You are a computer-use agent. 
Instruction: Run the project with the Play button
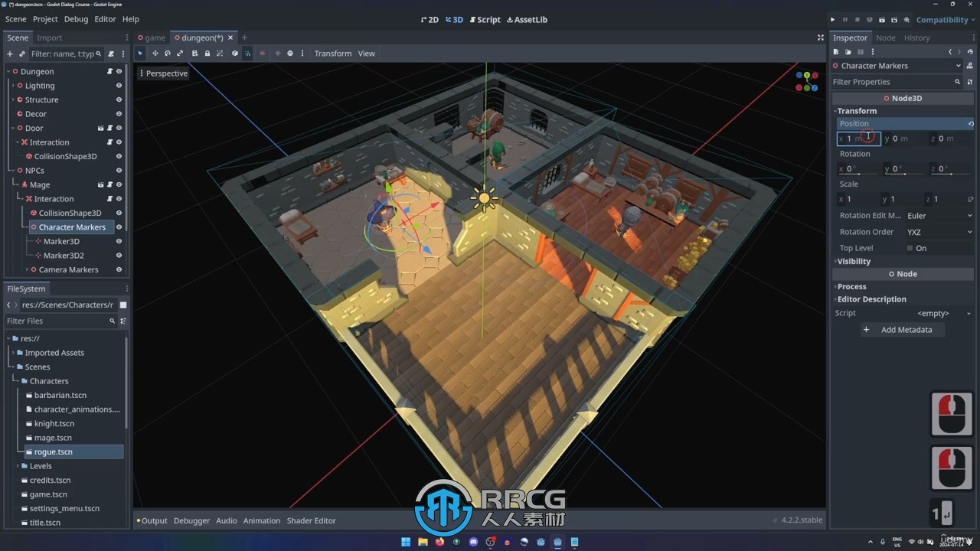point(832,20)
